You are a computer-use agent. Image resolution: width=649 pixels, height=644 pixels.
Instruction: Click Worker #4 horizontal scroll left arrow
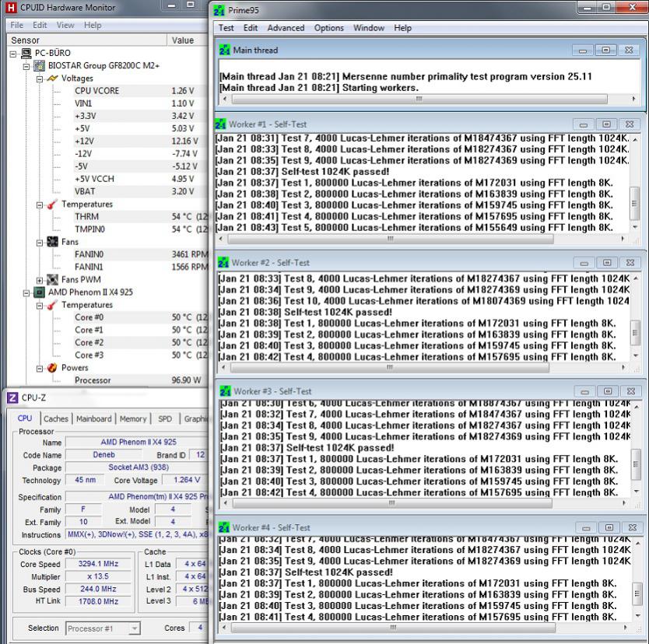[x=225, y=628]
